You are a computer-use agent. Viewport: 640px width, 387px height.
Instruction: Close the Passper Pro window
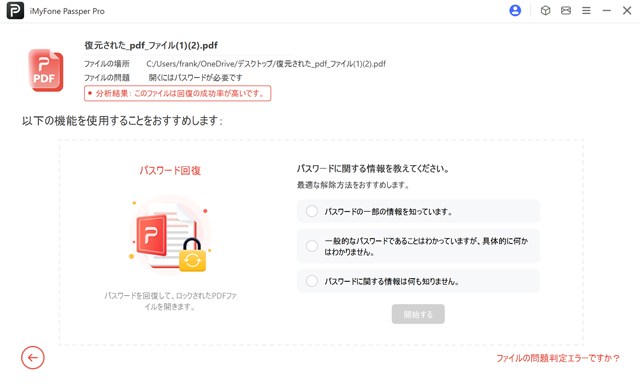[627, 11]
